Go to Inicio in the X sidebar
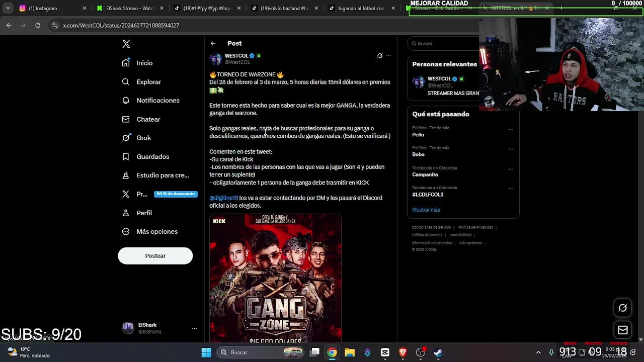644x362 pixels. tap(137, 63)
